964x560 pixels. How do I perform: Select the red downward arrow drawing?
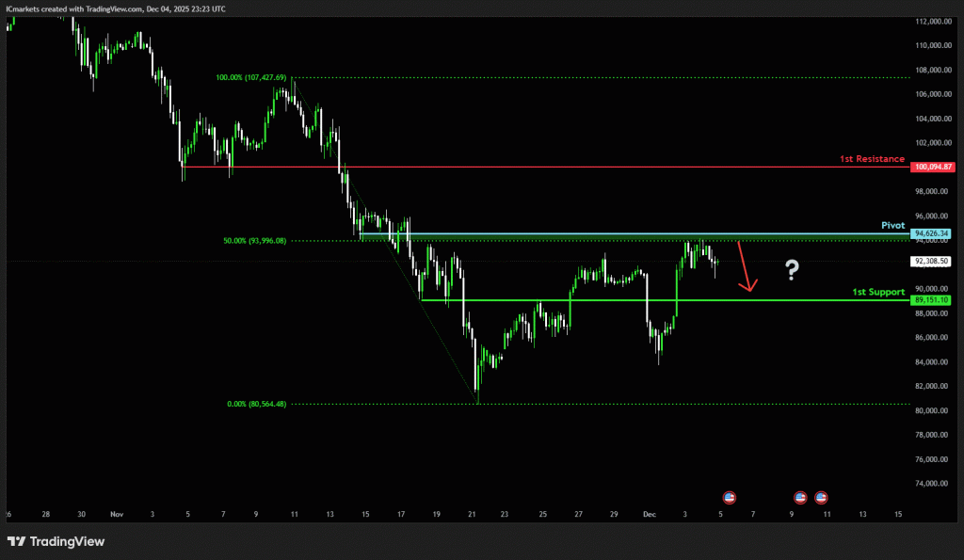pos(746,268)
